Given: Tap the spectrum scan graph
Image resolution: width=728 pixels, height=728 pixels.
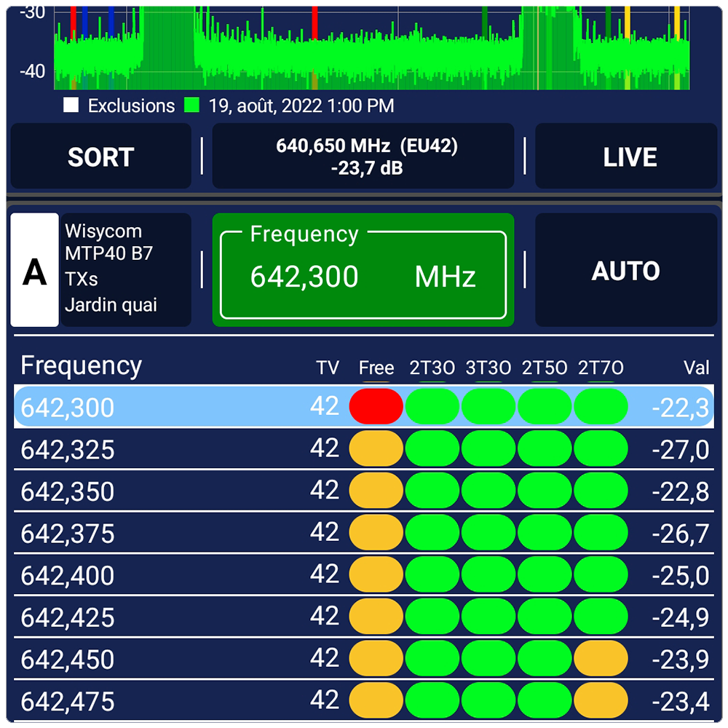Looking at the screenshot, I should [372, 48].
